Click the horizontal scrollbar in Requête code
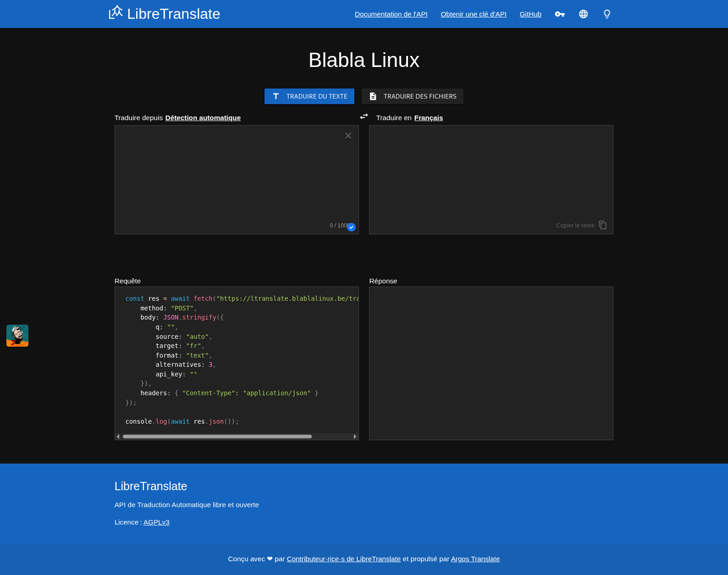The width and height of the screenshot is (728, 575). (217, 437)
